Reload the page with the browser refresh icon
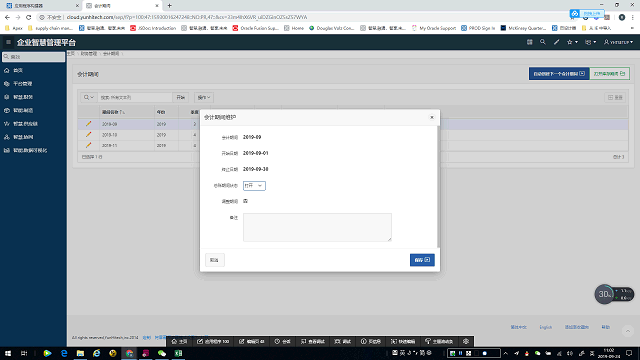The image size is (640, 360). click(x=29, y=17)
